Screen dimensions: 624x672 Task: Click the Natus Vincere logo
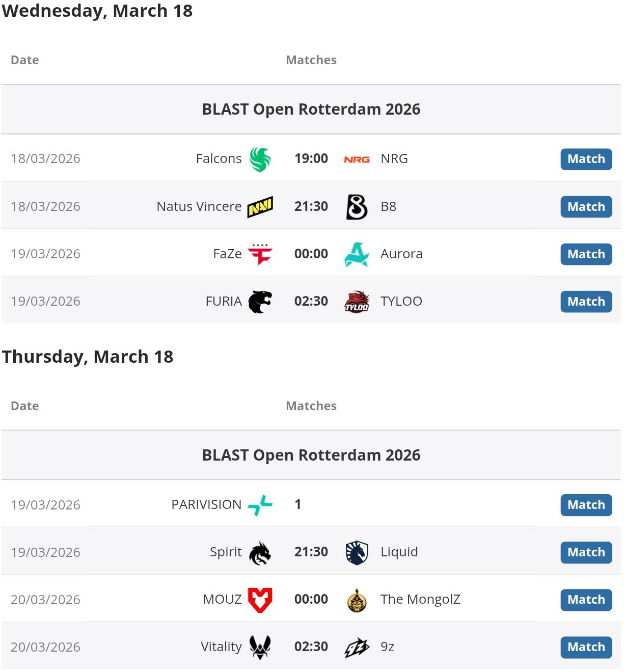(260, 207)
